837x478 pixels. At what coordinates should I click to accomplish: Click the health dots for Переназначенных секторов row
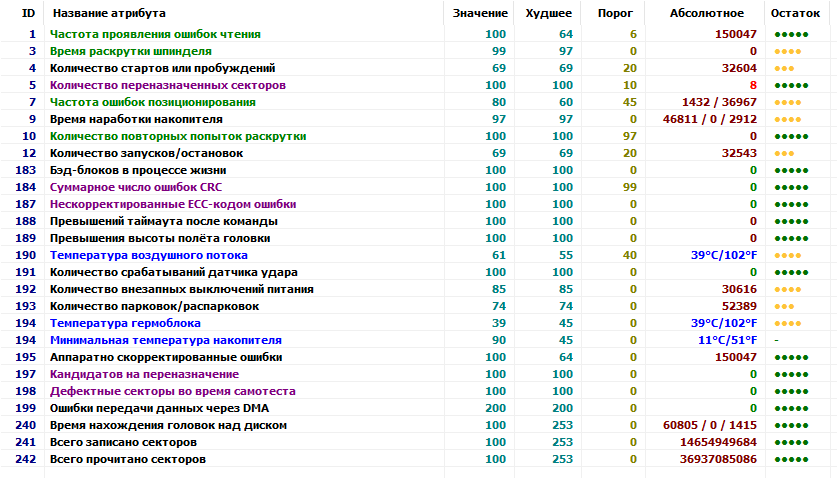790,85
